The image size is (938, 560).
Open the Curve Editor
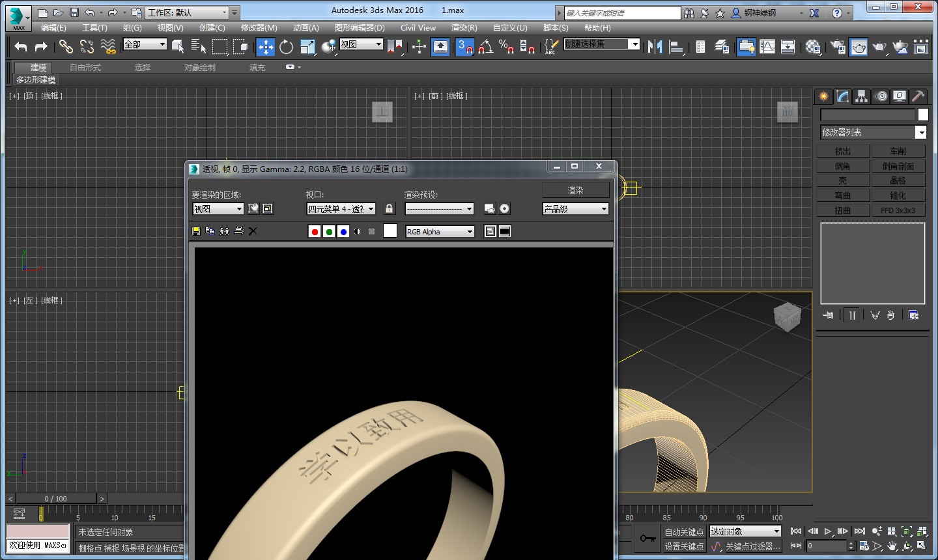(767, 46)
